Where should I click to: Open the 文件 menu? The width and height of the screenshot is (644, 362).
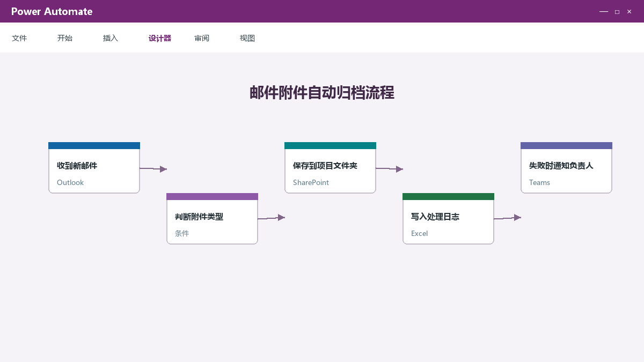(19, 38)
